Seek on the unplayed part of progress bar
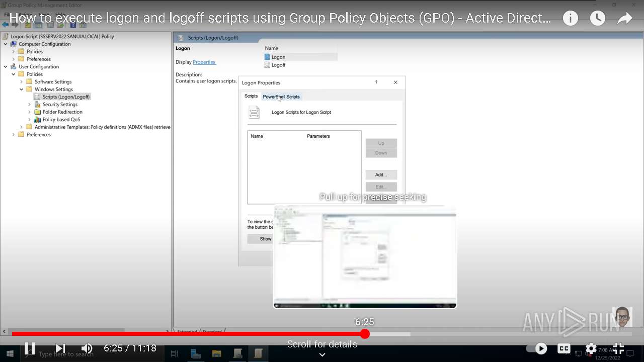 click(501, 334)
